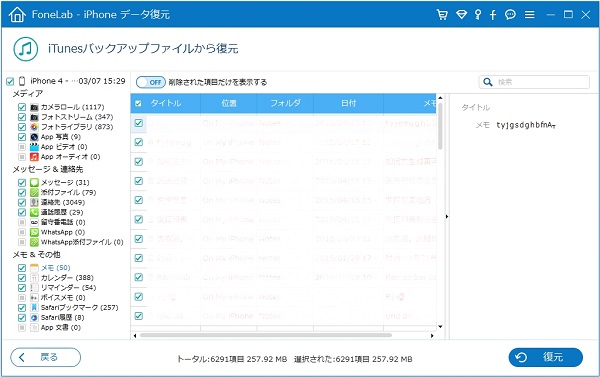Screen dimensions: 600x377
Task: Uncheck the iPhone 4 backup checkbox
Action: 10,81
